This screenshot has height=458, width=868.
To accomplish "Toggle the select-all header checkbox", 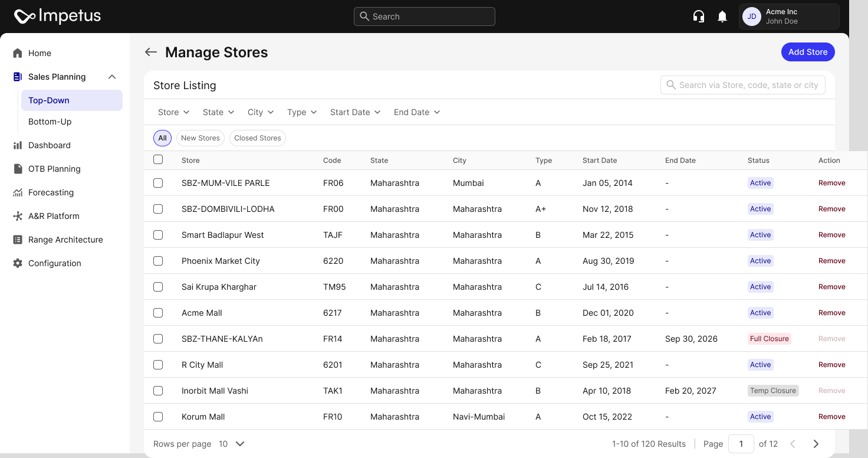I will click(x=158, y=159).
